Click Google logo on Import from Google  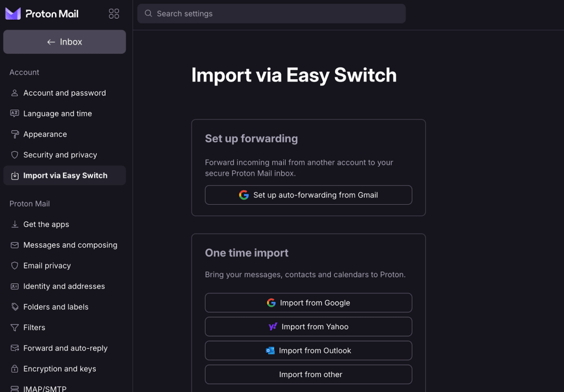click(271, 303)
